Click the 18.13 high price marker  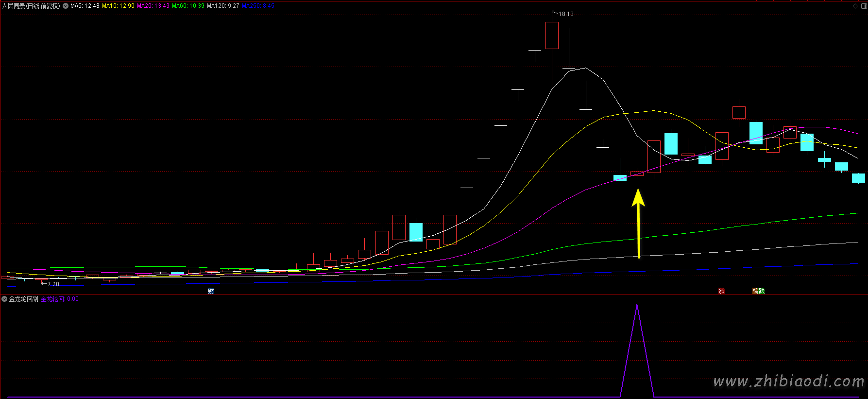tap(565, 14)
